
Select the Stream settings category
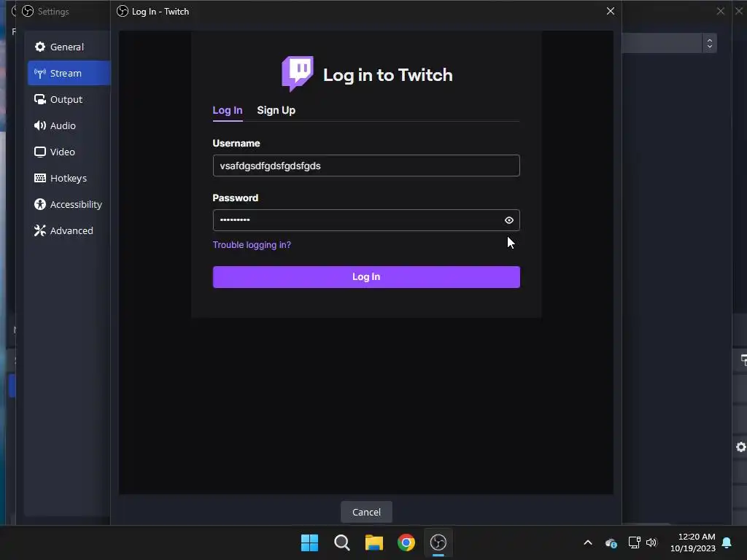click(69, 73)
